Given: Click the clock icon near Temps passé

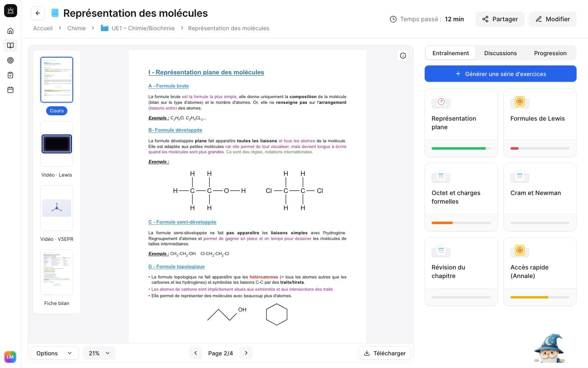Looking at the screenshot, I should tap(393, 19).
